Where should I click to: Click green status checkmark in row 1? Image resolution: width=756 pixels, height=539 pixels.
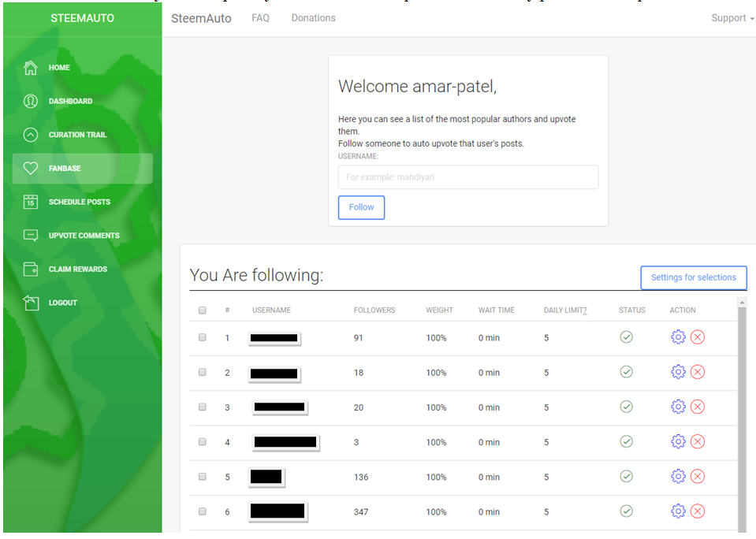(x=626, y=337)
